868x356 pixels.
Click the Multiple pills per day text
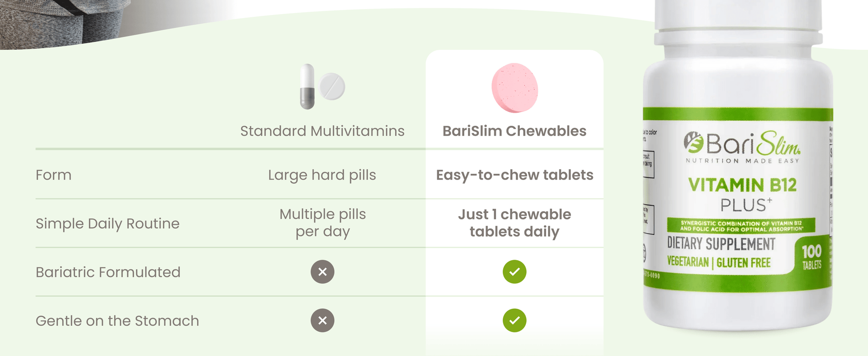[x=322, y=223]
